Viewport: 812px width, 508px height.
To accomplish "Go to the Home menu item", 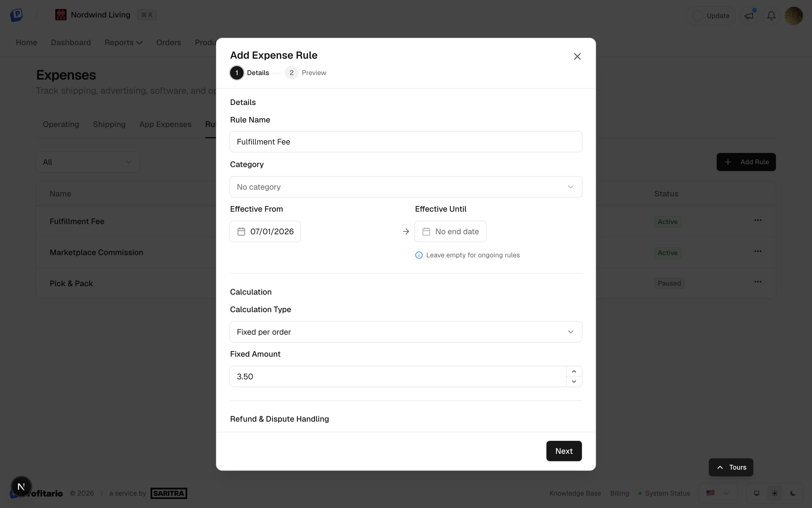I will click(x=27, y=43).
